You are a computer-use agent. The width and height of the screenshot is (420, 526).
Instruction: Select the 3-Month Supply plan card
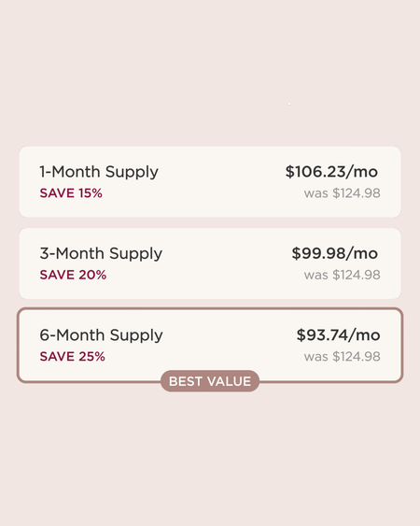tap(210, 263)
